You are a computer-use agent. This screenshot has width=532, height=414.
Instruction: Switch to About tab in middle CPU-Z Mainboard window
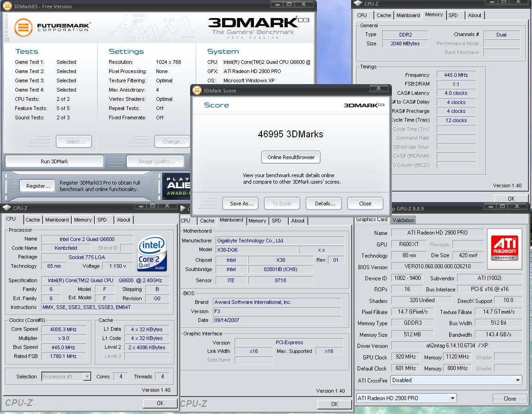click(298, 221)
